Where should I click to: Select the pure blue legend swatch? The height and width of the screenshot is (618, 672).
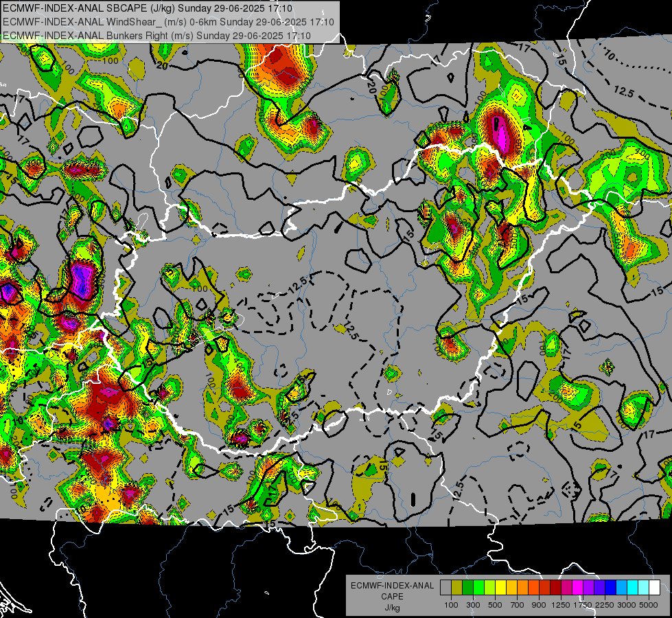(611, 587)
